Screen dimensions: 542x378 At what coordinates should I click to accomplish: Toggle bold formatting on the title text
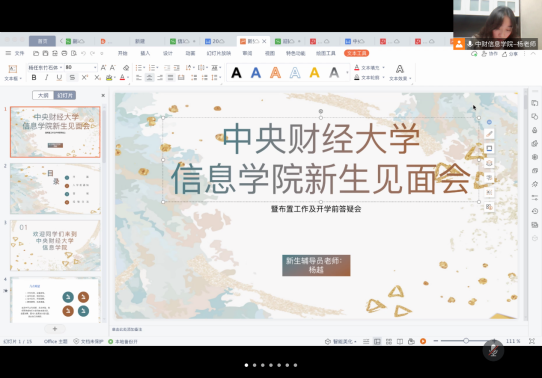pos(34,77)
